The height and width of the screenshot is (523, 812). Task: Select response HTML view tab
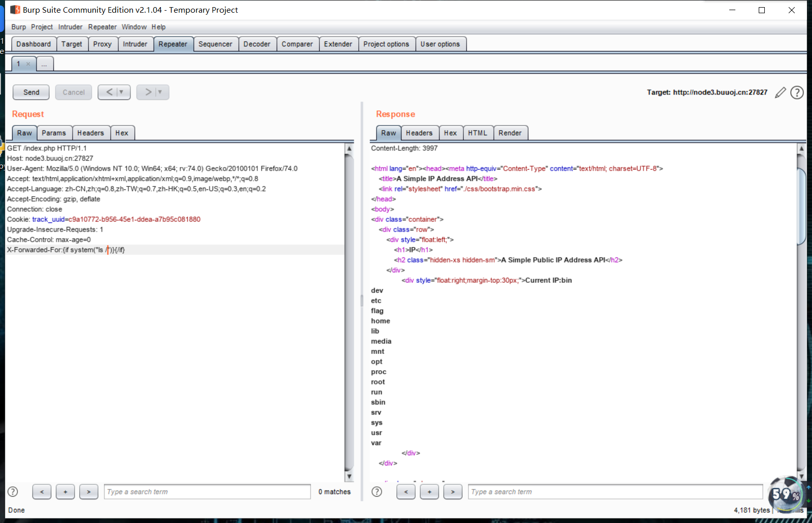click(478, 133)
